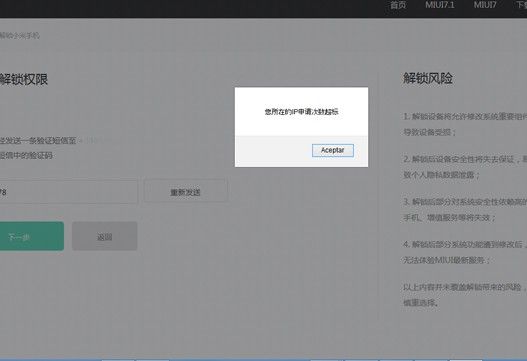The height and width of the screenshot is (361, 527).
Task: Click the 解锁权限 heading
Action: [x=24, y=80]
